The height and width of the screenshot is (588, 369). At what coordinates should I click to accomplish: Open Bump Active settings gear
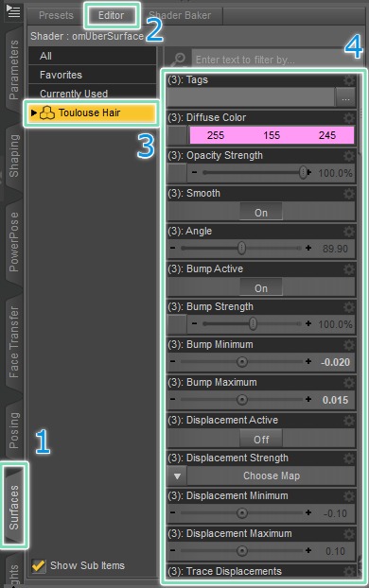click(349, 269)
